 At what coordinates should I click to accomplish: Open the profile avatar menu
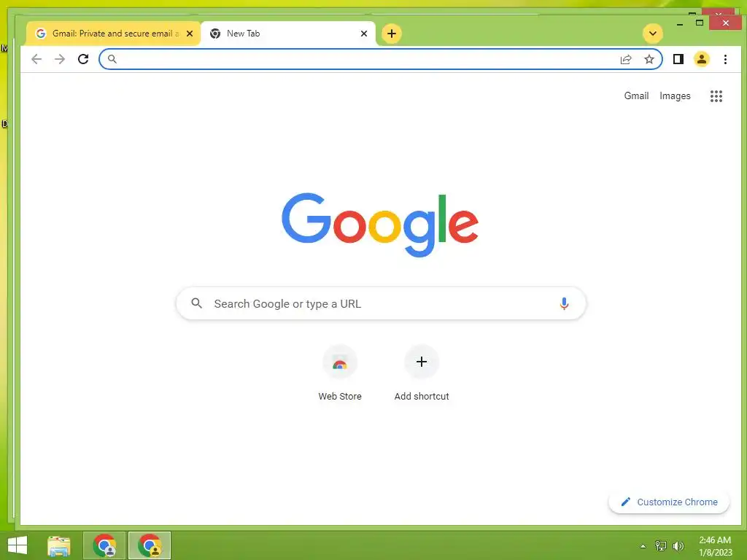[x=702, y=59]
